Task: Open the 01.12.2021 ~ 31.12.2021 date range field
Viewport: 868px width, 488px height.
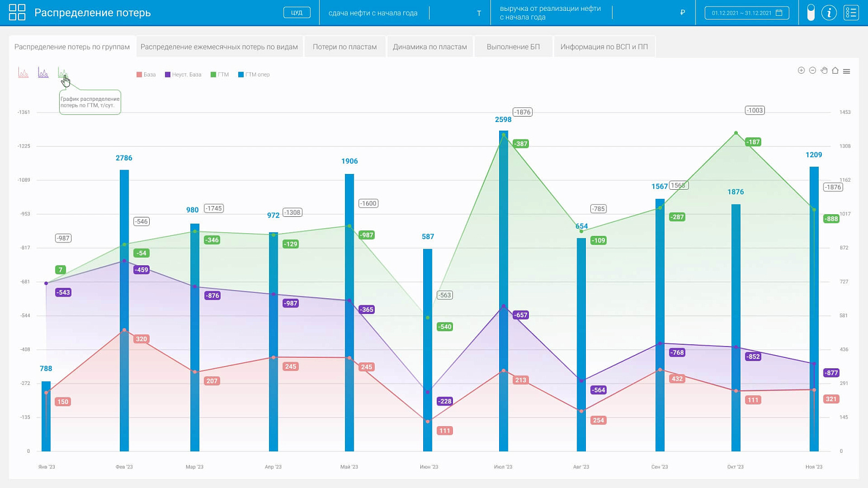Action: point(747,12)
